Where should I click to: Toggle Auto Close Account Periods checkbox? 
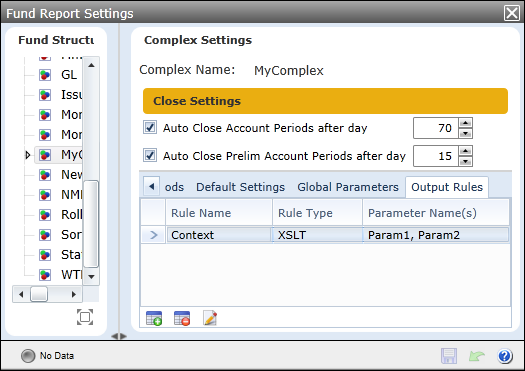pyautogui.click(x=150, y=128)
